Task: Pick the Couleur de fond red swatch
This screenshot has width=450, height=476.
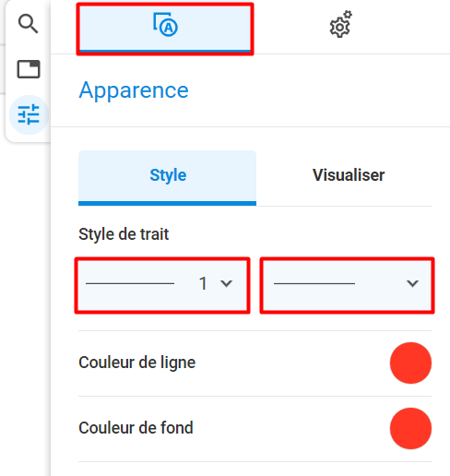Action: coord(410,428)
